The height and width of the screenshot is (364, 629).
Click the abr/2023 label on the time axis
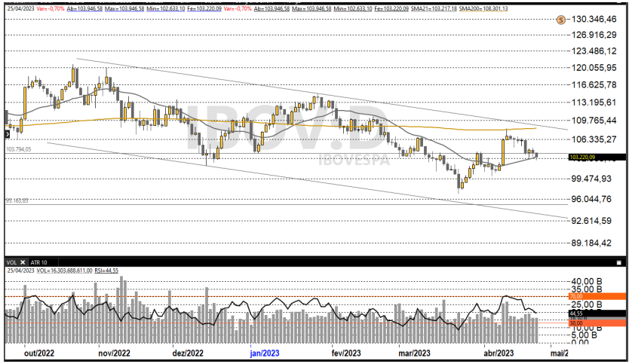(x=499, y=352)
